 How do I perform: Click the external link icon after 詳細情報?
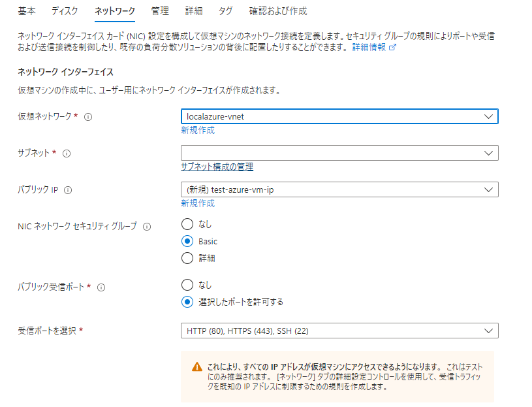391,46
